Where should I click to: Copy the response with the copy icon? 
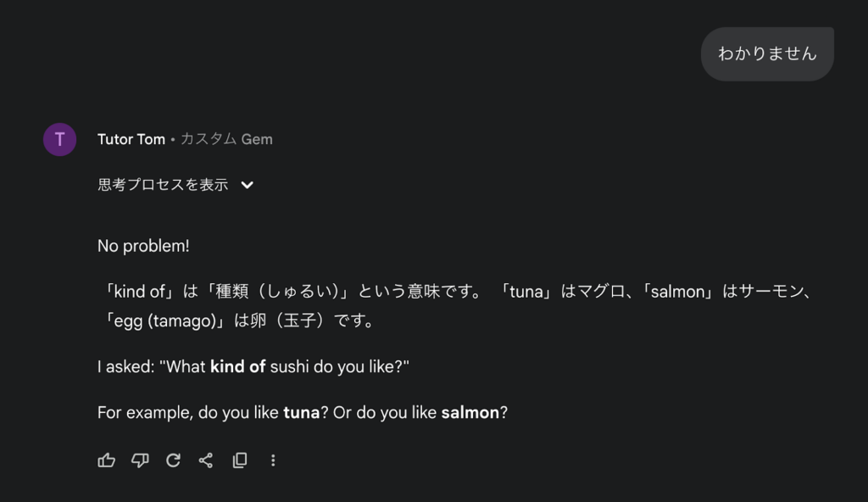point(240,460)
